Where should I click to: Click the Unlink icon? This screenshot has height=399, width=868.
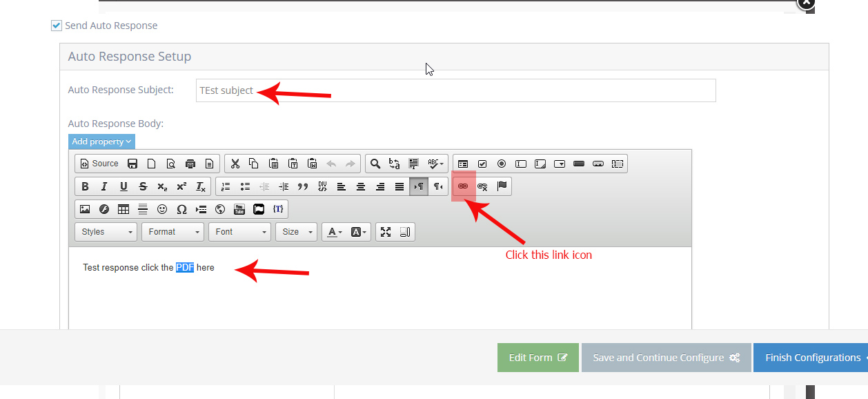[x=482, y=186]
